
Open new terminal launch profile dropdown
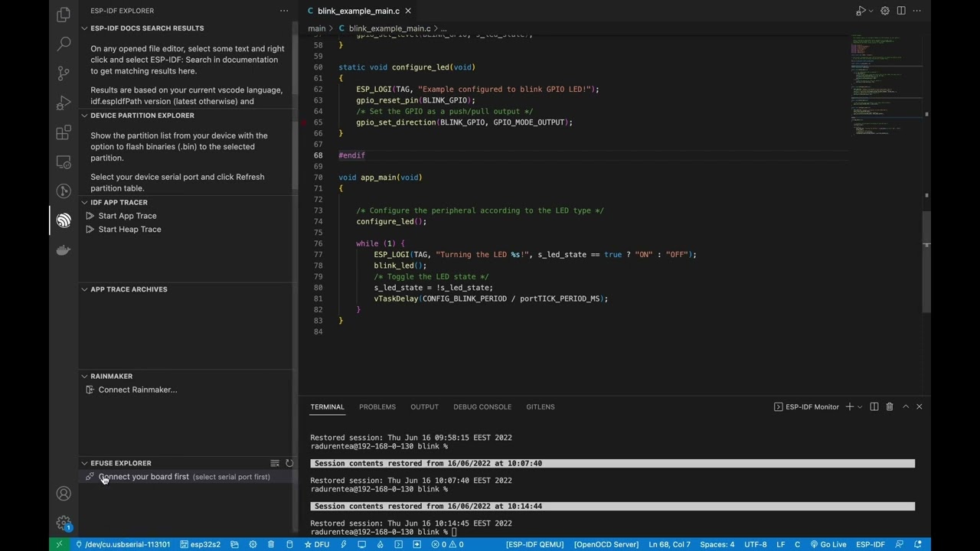click(860, 406)
